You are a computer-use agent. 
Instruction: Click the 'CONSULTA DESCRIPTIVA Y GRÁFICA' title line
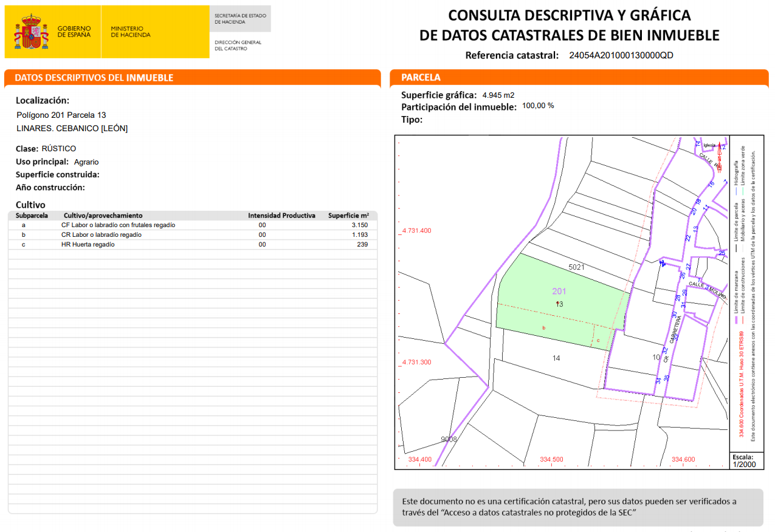pyautogui.click(x=570, y=15)
